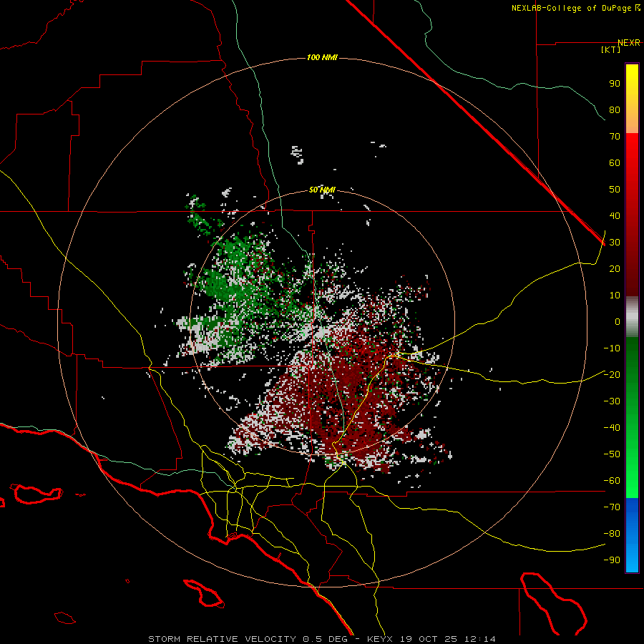
Task: Pick the gray zero-velocity segment of the color bar
Action: coord(632,317)
